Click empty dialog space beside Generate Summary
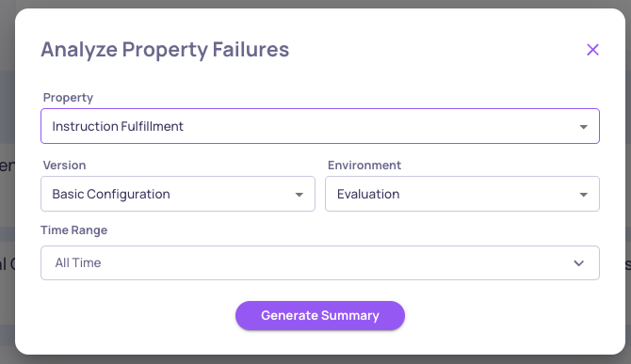Screen dimensions: 631x364 coord(503,316)
